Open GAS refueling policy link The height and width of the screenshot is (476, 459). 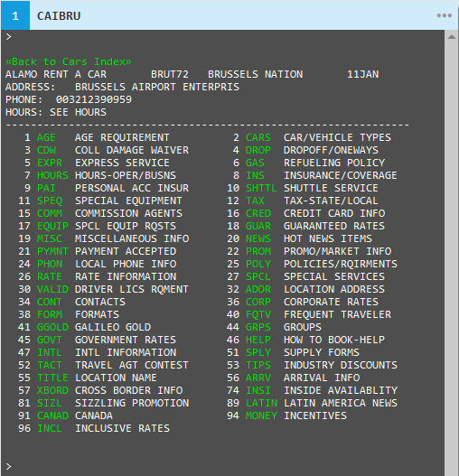[255, 163]
